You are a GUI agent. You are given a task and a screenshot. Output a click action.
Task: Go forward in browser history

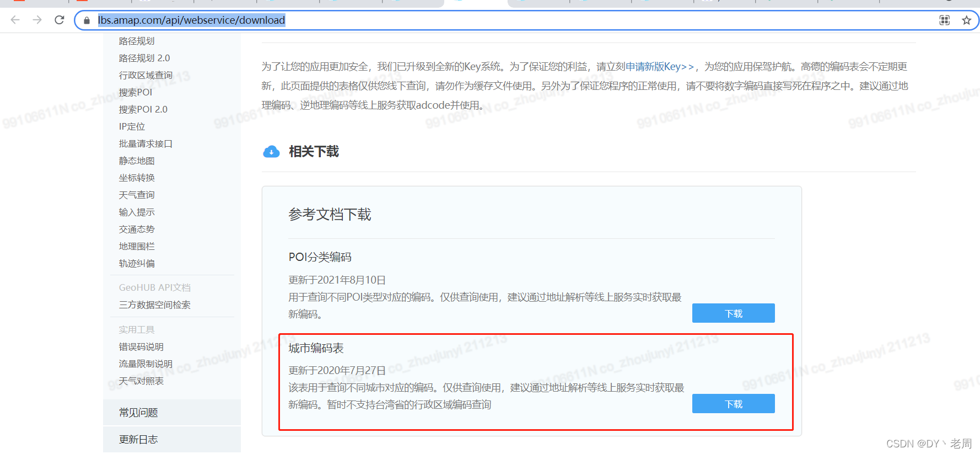point(37,20)
